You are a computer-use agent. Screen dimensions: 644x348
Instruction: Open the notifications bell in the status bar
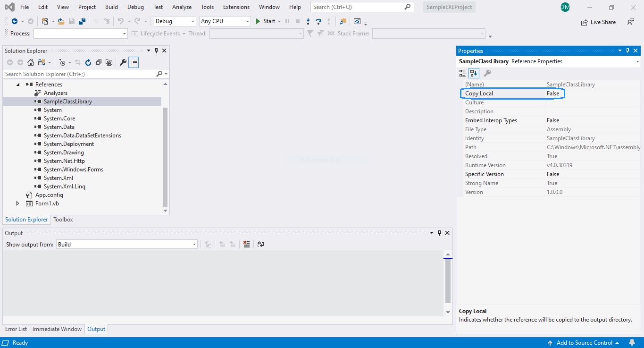coord(632,343)
